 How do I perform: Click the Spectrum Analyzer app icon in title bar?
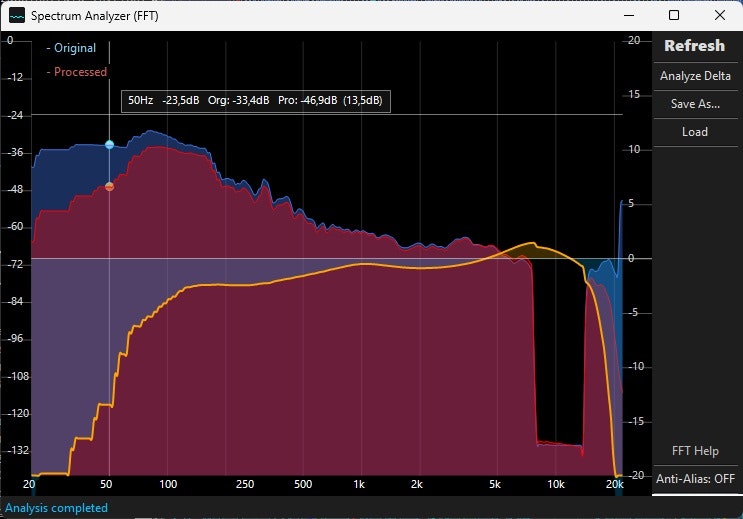click(x=17, y=16)
